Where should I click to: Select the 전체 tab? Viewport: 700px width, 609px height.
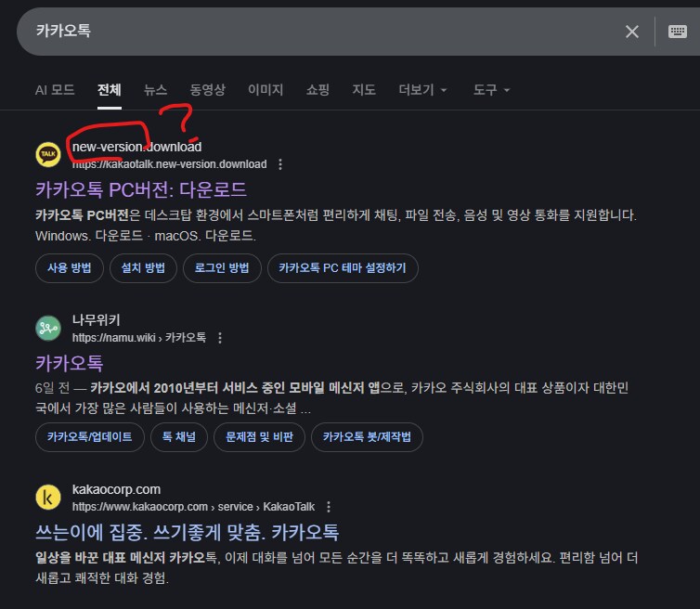(x=110, y=90)
